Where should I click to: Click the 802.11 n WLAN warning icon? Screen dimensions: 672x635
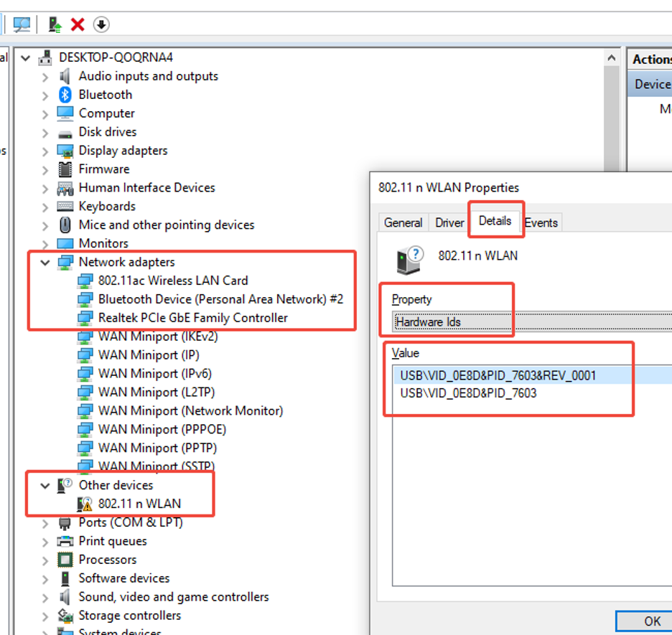pos(85,504)
